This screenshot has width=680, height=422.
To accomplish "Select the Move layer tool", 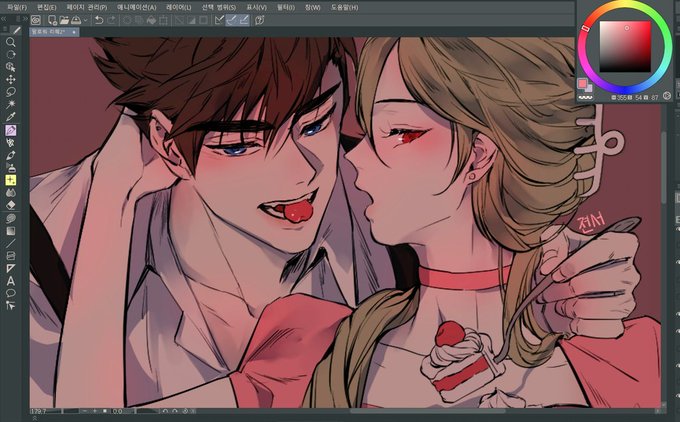I will tap(11, 79).
